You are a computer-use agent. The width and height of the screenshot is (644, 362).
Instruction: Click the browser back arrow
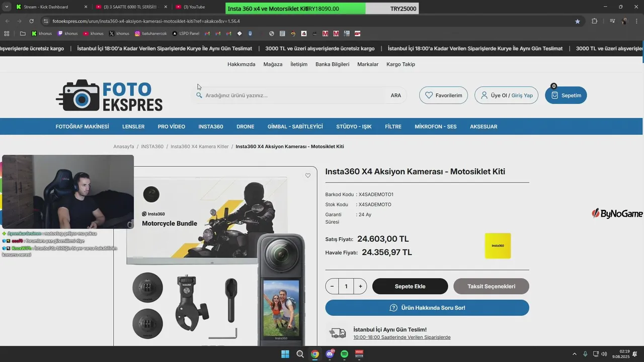[7, 21]
